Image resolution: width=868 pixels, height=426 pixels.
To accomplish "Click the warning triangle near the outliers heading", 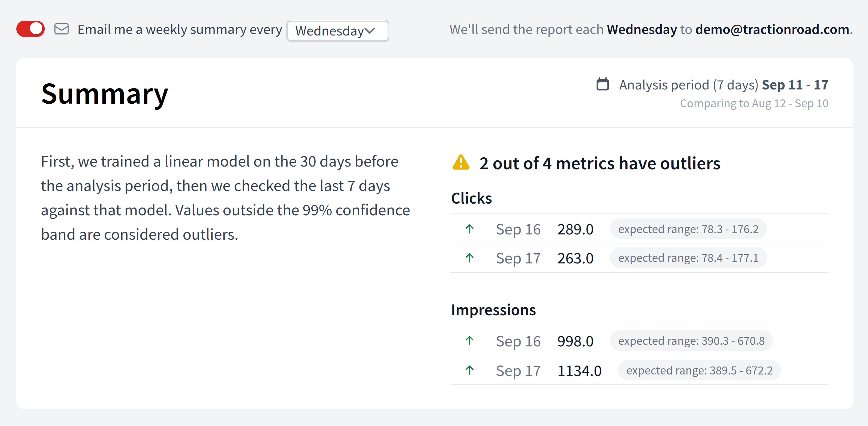I will [x=461, y=163].
